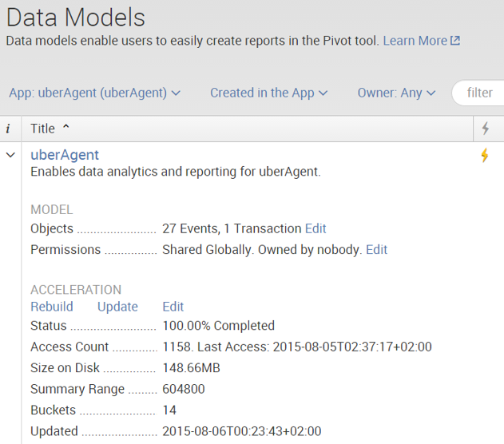This screenshot has height=444, width=504.
Task: Click the yellow acceleration lightning bolt for uberAgent
Action: click(x=485, y=155)
